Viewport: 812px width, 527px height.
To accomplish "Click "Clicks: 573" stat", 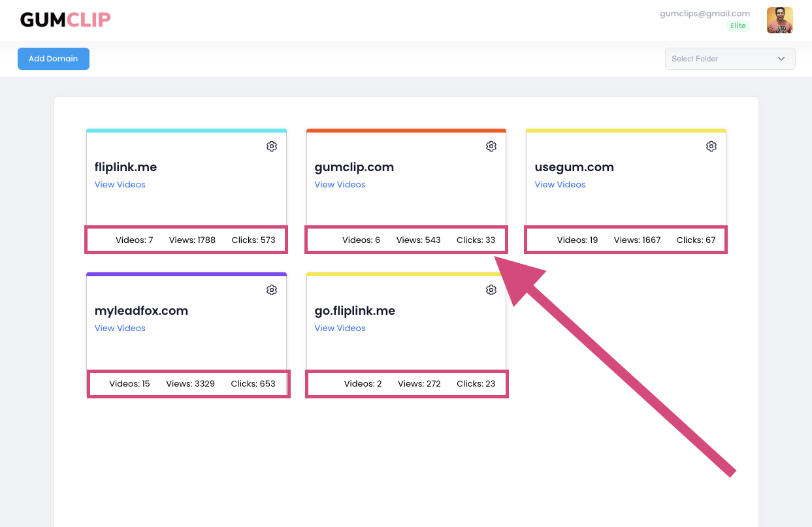I will [x=253, y=240].
